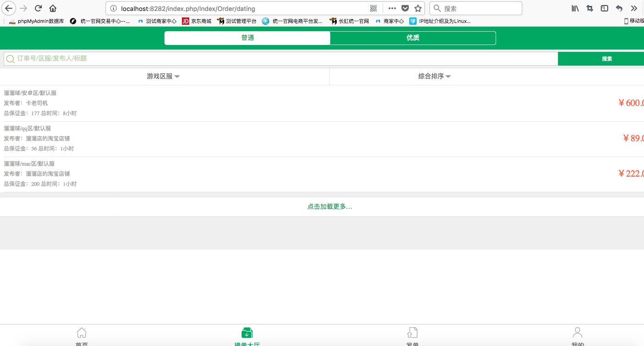The width and height of the screenshot is (644, 346).
Task: Go to 首页 via house icon
Action: pos(82,333)
